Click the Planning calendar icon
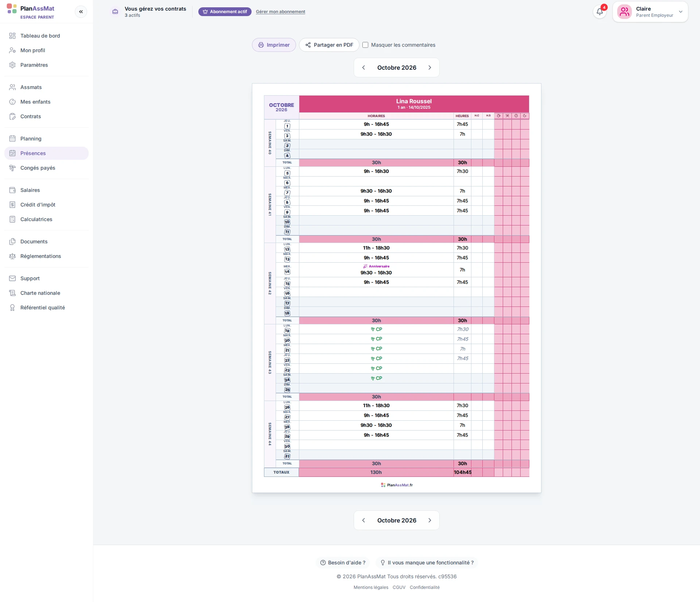 (x=12, y=139)
